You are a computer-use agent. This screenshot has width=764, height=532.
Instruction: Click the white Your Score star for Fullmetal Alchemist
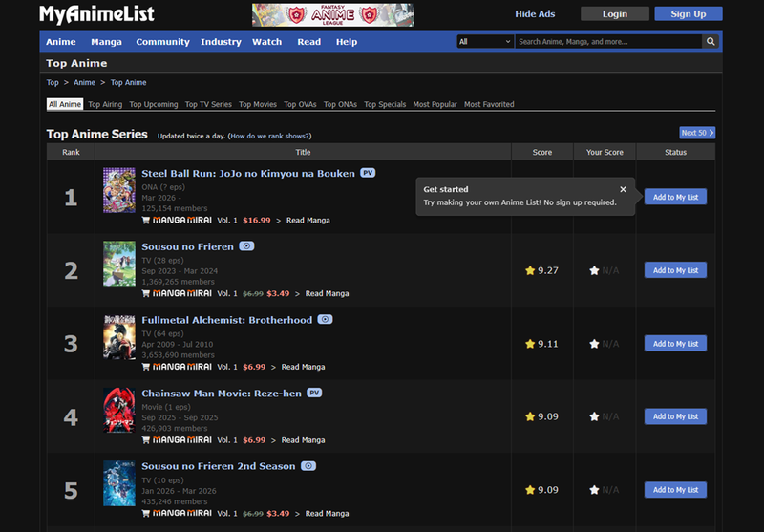(594, 344)
